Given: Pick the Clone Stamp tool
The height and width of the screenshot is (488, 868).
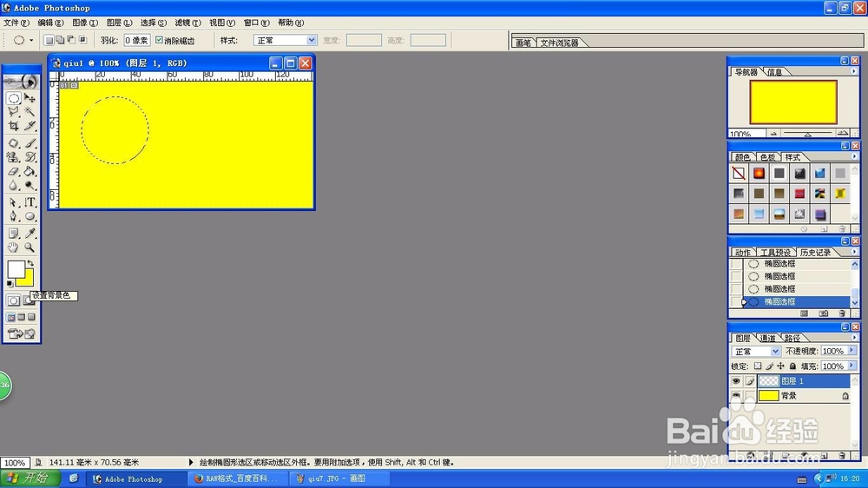Looking at the screenshot, I should [x=14, y=157].
